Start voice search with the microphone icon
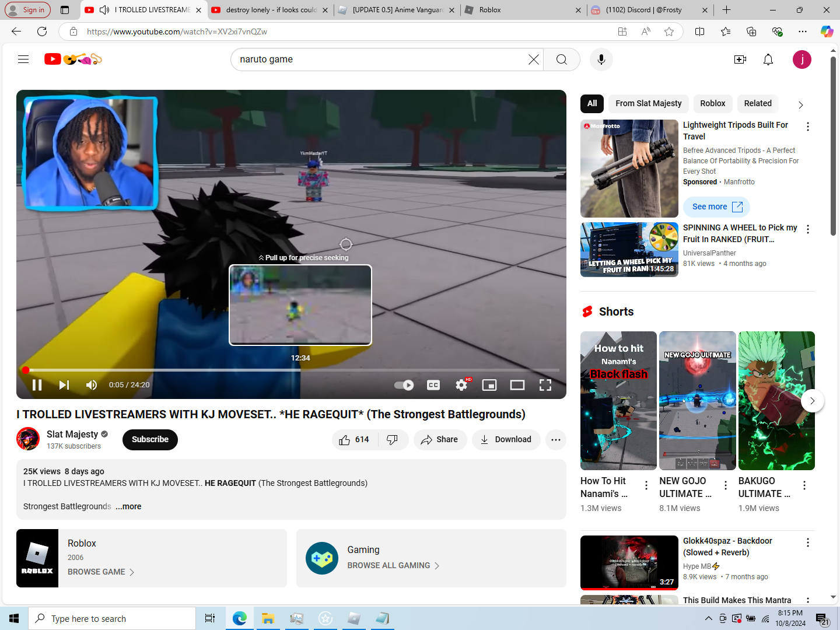Viewport: 840px width, 630px height. [601, 60]
